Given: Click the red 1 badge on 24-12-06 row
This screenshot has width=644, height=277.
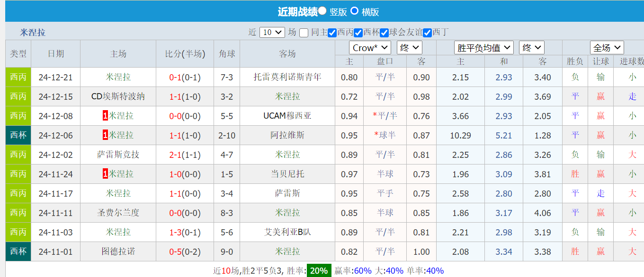Looking at the screenshot, I should pyautogui.click(x=106, y=135).
